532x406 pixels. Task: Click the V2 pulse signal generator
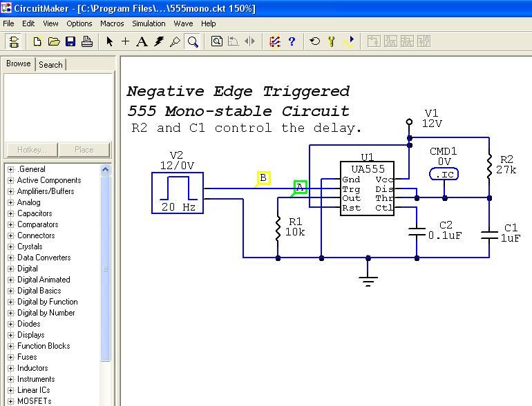178,193
